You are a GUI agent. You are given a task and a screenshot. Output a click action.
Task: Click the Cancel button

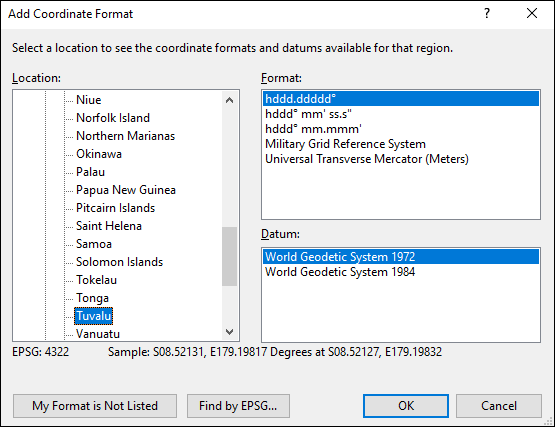(499, 406)
